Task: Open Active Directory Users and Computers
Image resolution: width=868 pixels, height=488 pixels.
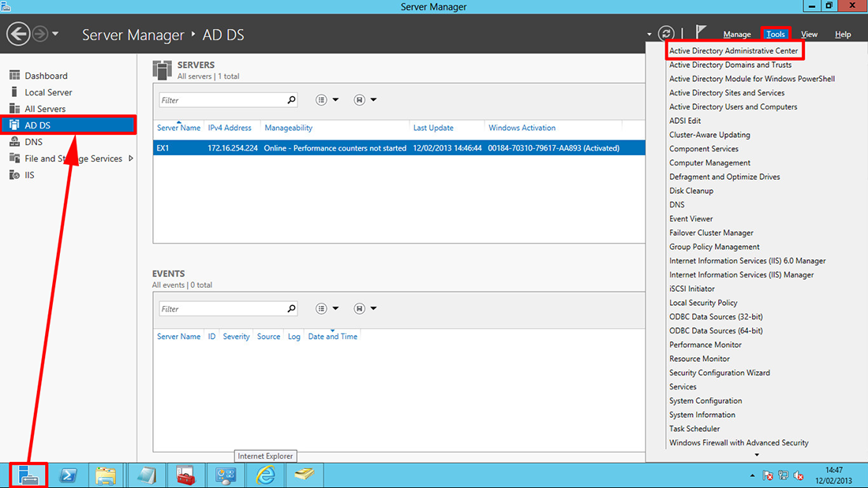Action: click(733, 106)
